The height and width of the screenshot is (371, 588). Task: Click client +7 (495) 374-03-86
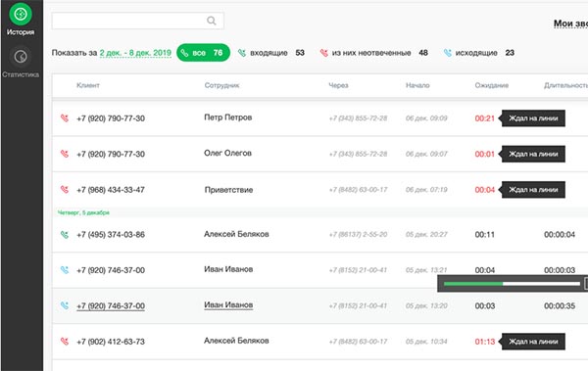coord(111,235)
